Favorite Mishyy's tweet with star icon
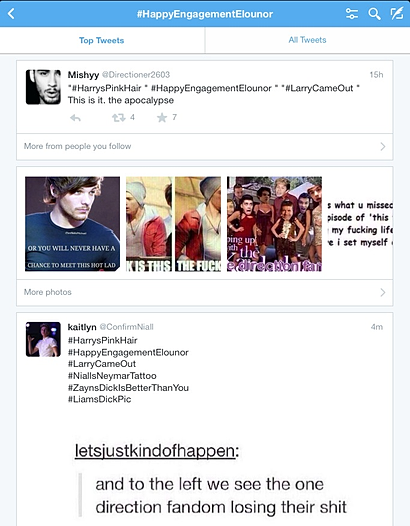Screen dimensions: 410x526 162,117
